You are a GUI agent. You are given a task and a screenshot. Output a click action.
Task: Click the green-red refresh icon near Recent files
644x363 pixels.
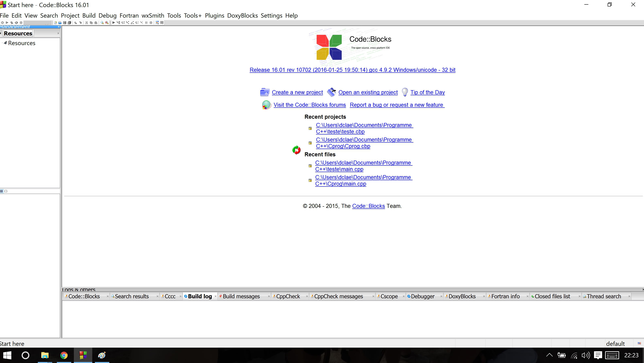pos(296,150)
